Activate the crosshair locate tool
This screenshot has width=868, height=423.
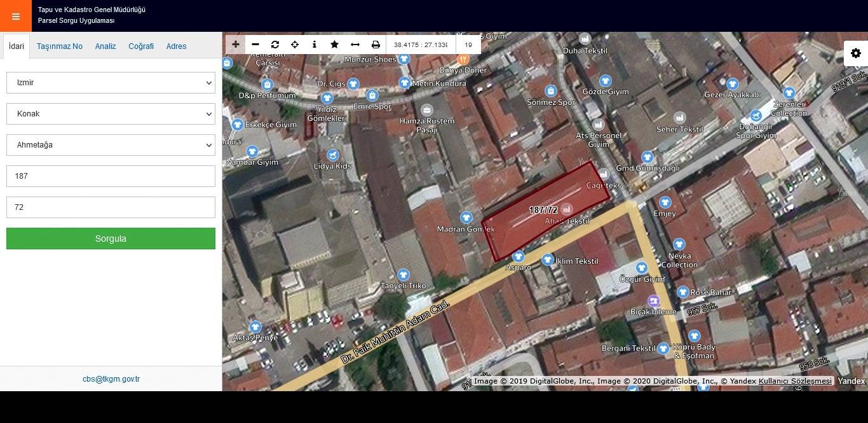pos(295,45)
